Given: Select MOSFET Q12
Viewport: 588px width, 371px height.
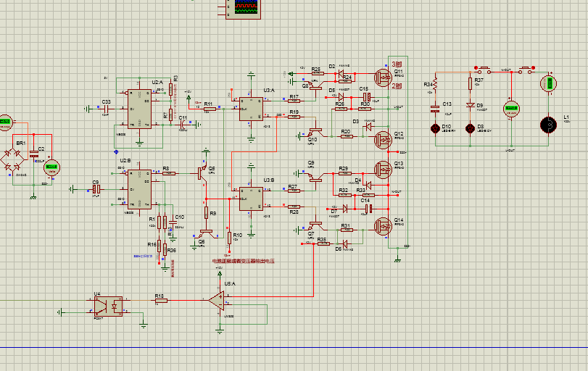Looking at the screenshot, I should pyautogui.click(x=383, y=140).
